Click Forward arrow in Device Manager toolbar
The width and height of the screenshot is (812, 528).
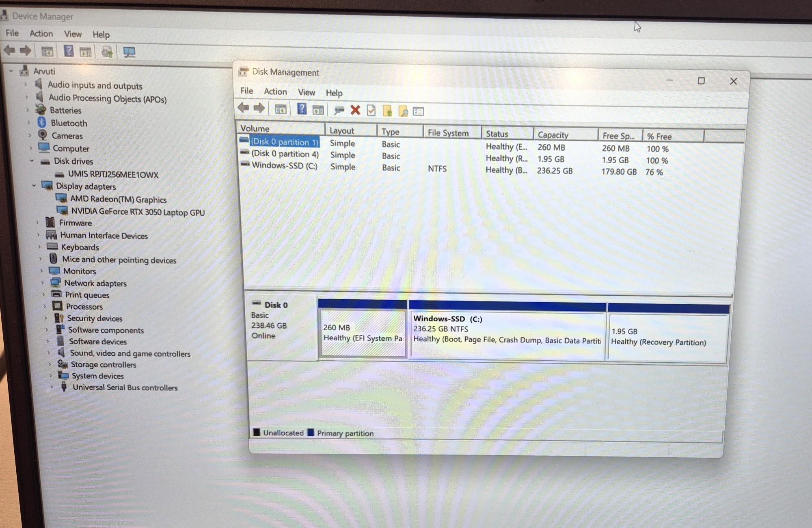26,51
